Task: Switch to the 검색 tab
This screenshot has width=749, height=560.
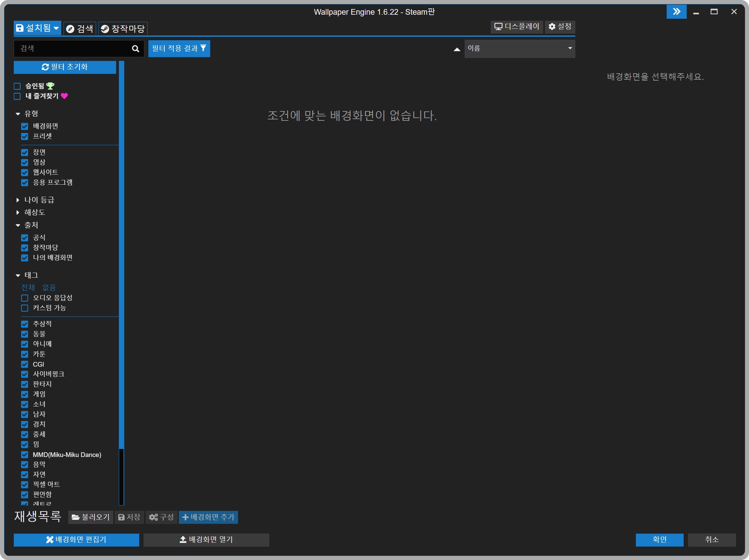Action: click(79, 28)
